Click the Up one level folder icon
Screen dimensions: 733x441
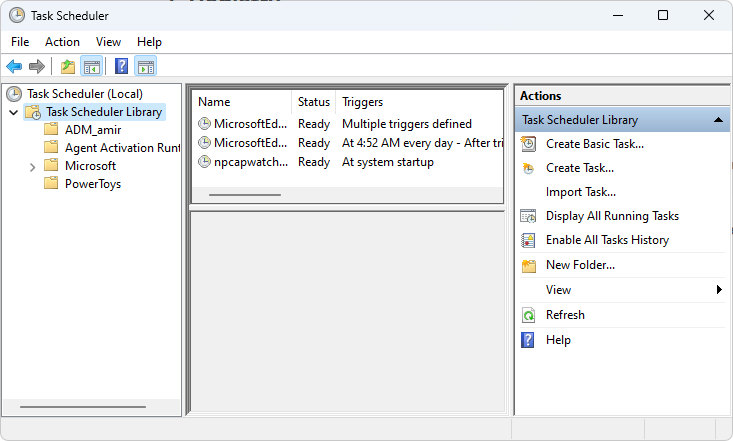point(68,66)
